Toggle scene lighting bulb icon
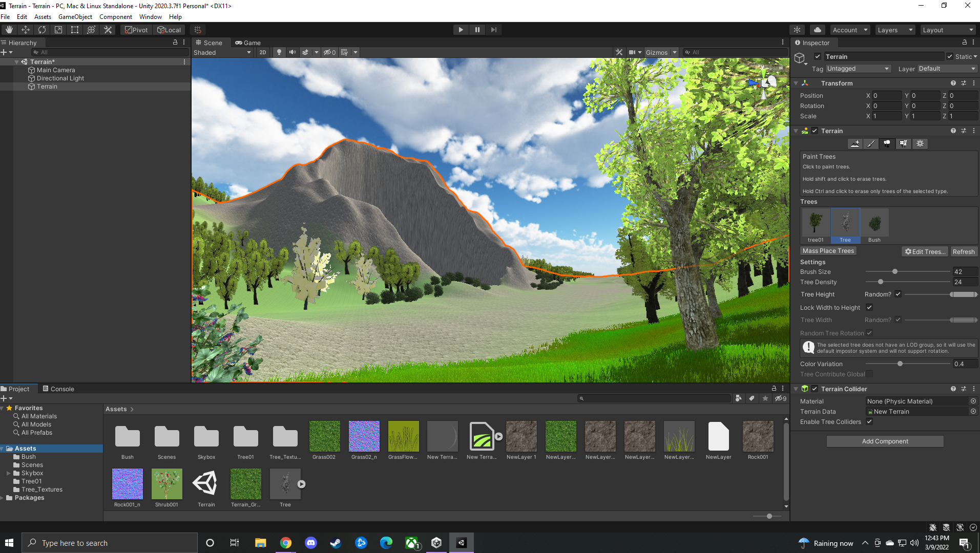980x553 pixels. tap(279, 52)
